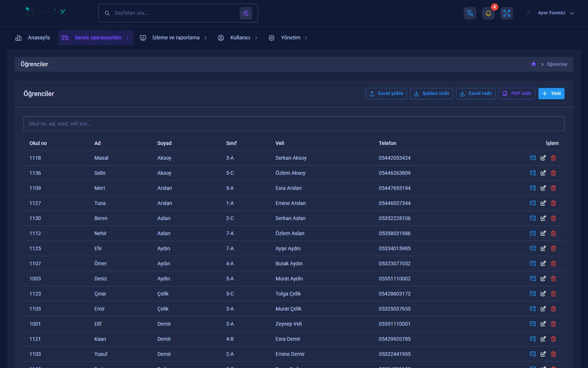Select parent Emine Demir cell
Screen dimensions: 588x368
[x=290, y=354]
